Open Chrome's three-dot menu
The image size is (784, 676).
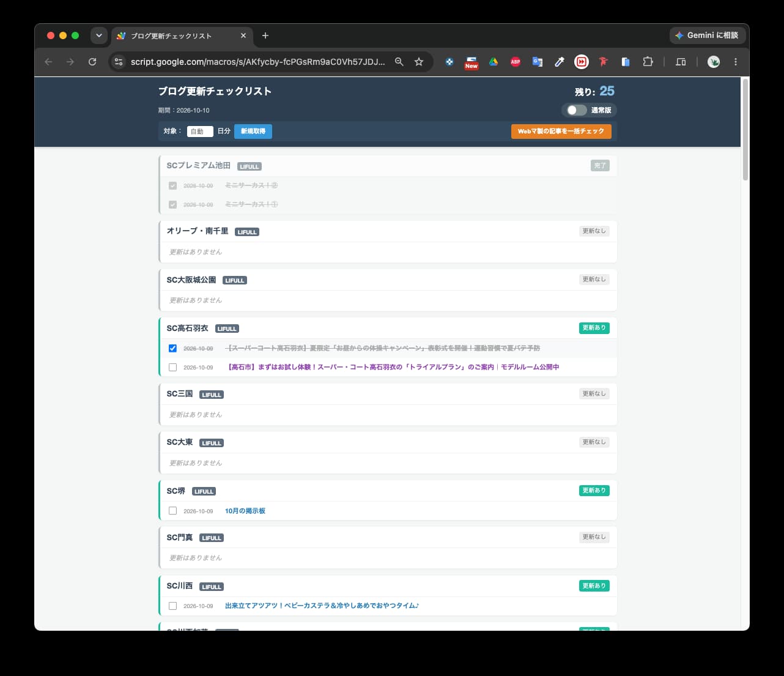(736, 62)
